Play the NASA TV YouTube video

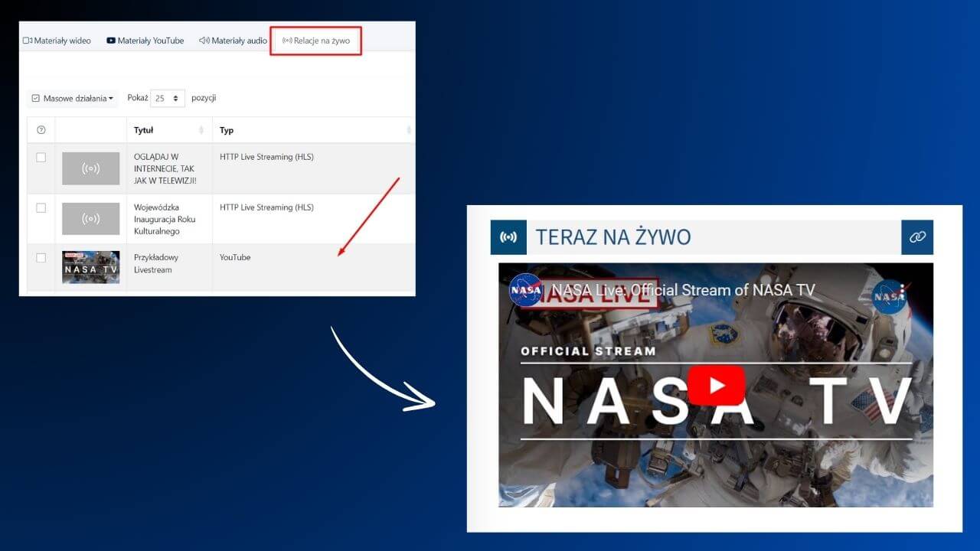716,385
